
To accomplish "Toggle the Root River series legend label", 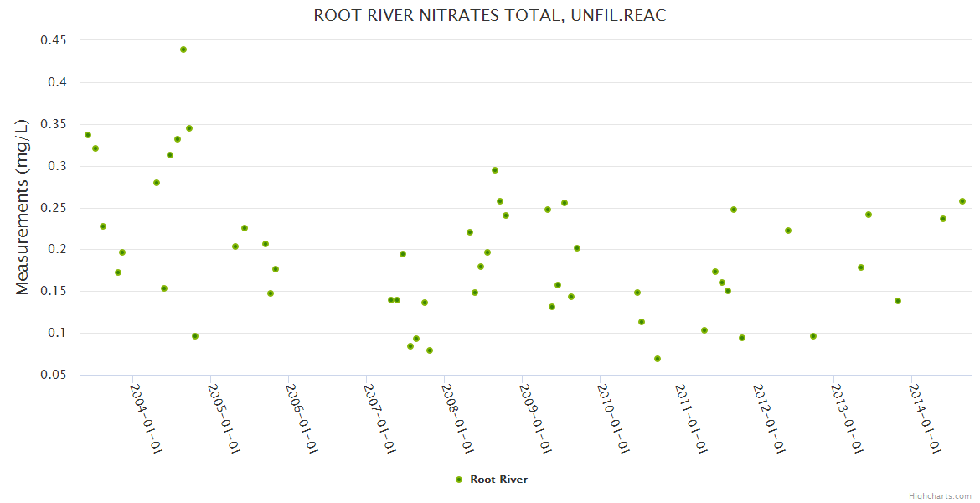I will pos(498,480).
